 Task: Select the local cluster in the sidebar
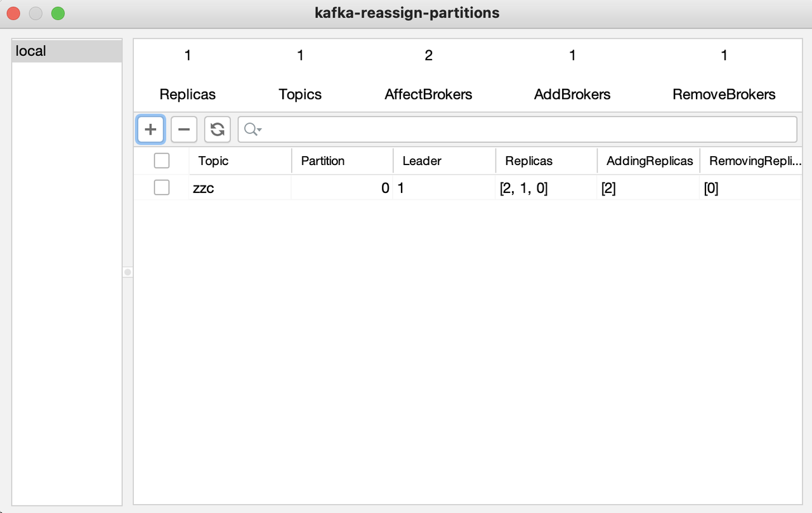67,50
